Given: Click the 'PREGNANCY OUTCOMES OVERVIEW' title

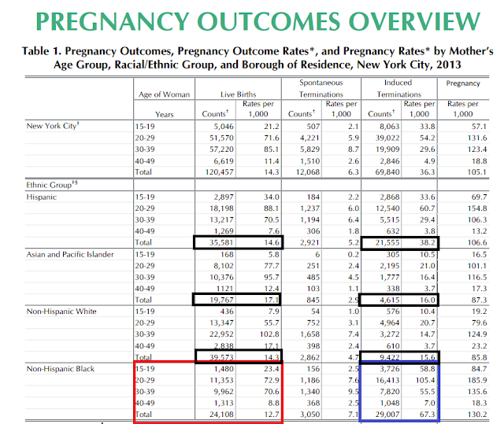Looking at the screenshot, I should coord(258,21).
